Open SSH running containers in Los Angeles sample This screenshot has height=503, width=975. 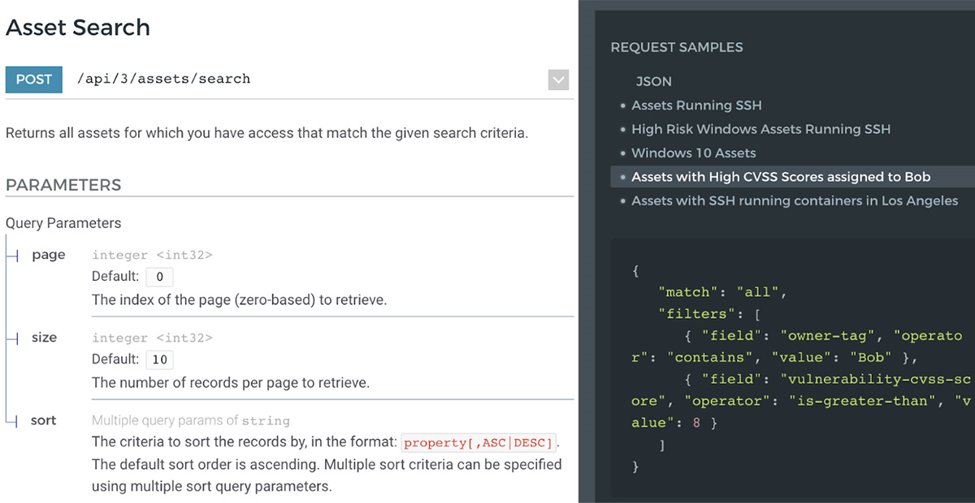pos(795,201)
